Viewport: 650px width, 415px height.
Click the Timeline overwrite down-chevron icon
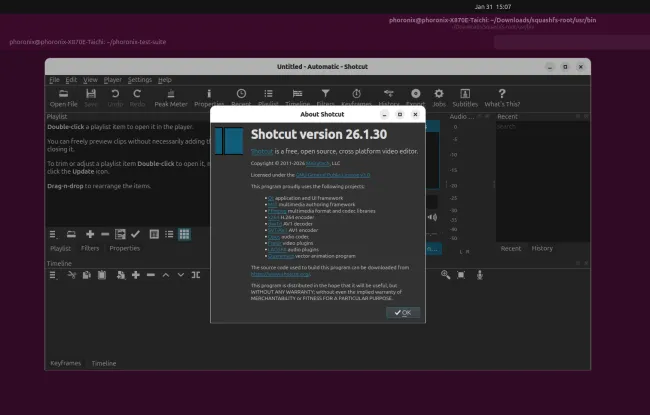(x=181, y=275)
